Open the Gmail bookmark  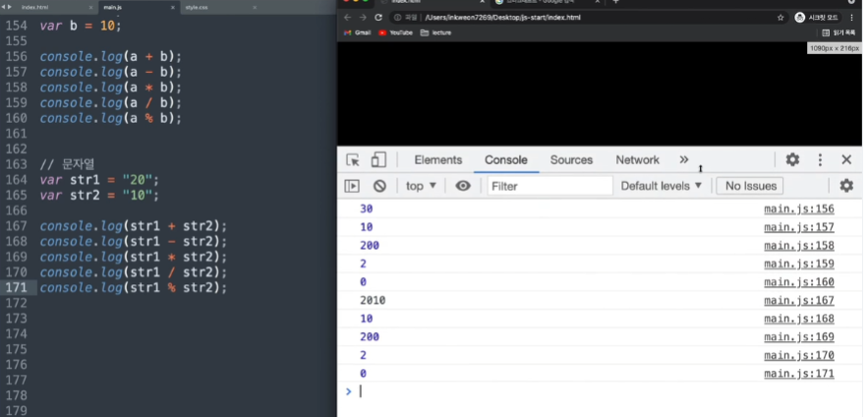(357, 32)
